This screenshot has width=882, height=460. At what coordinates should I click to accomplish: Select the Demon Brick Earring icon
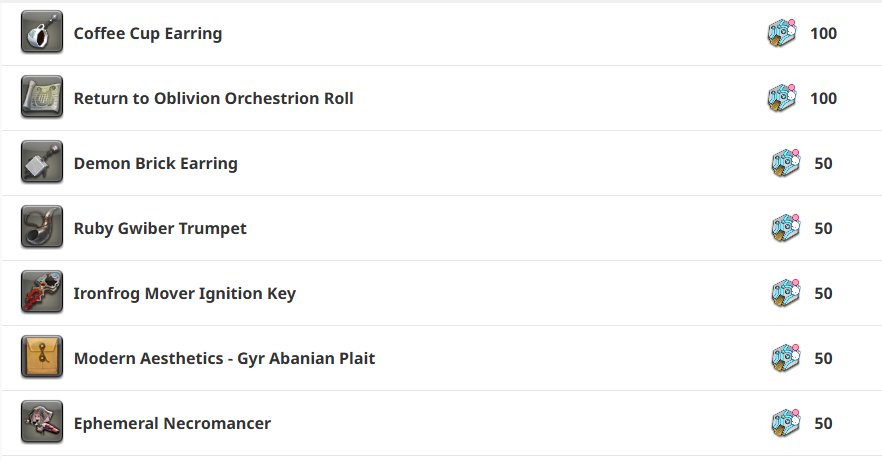pos(42,162)
